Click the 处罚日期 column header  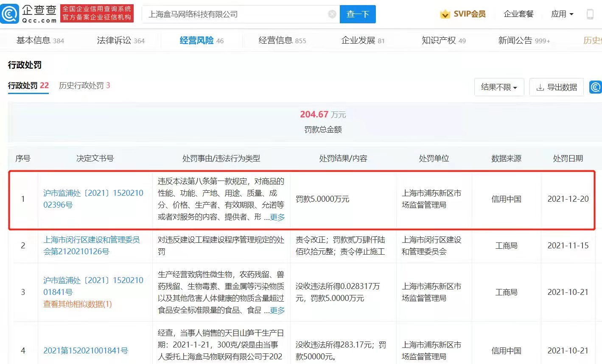(568, 158)
